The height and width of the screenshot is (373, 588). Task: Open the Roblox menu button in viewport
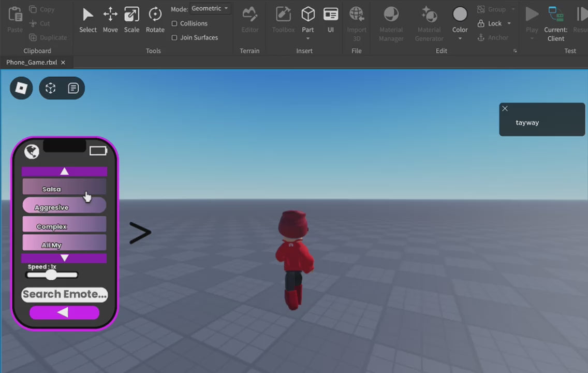pyautogui.click(x=21, y=88)
